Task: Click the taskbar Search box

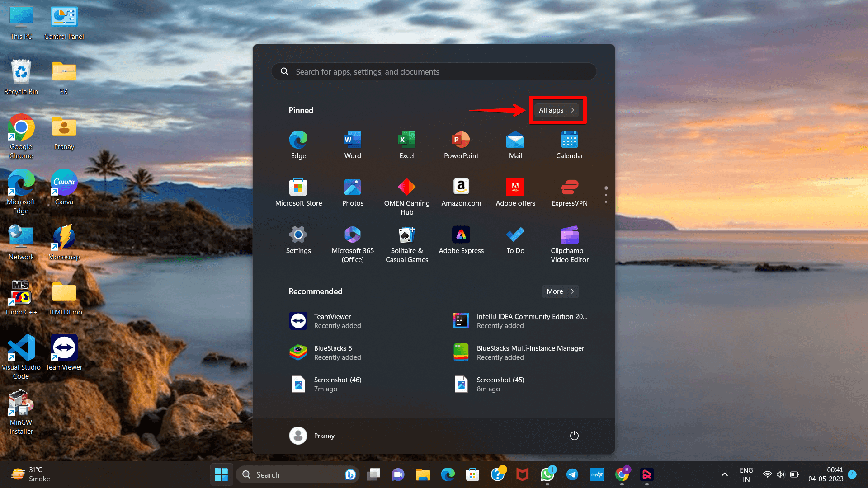Action: tap(297, 474)
